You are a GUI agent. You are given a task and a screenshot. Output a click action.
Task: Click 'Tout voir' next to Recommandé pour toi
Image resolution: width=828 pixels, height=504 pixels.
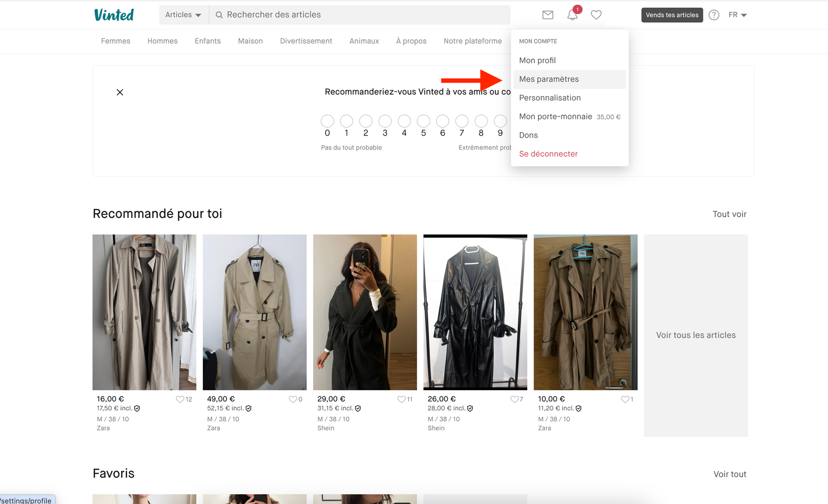(730, 214)
